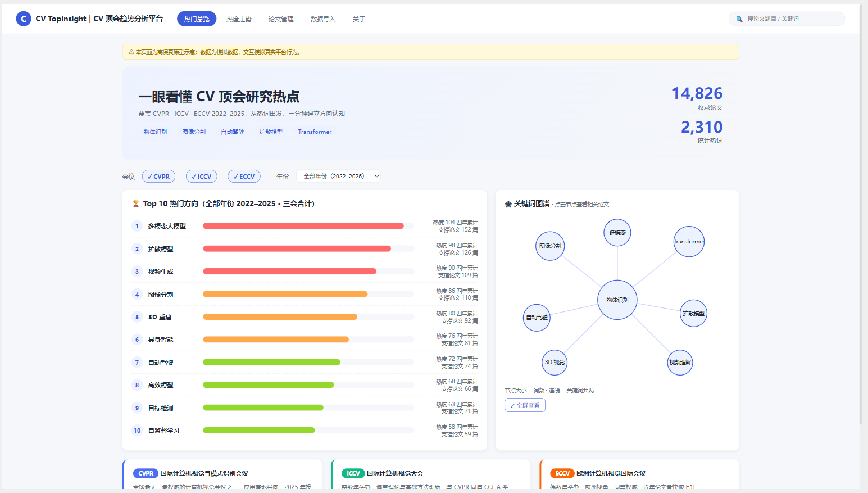The image size is (868, 493).
Task: Click the trophy icon beside Top 10 heading
Action: [x=135, y=203]
